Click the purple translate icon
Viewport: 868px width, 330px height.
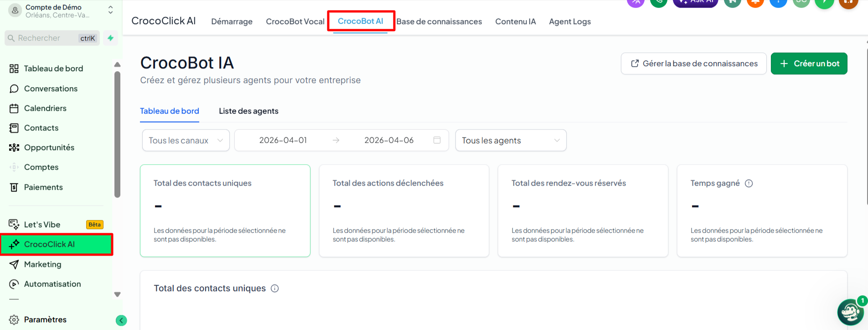click(x=636, y=2)
